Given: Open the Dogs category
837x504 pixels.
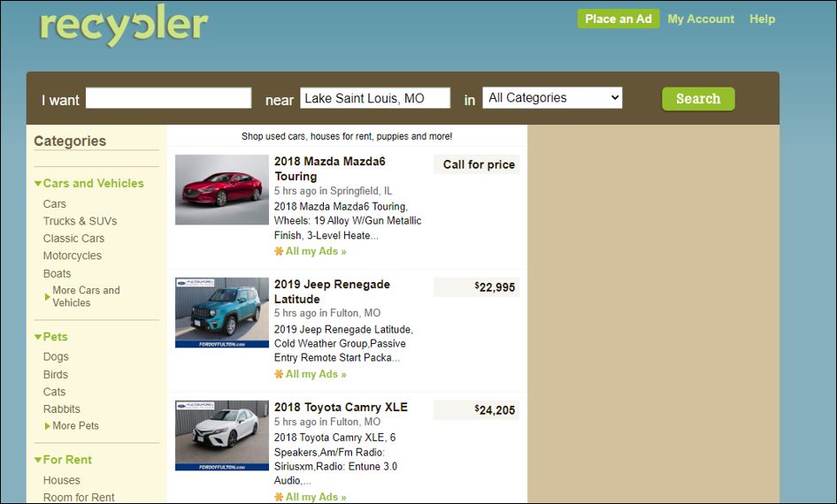Looking at the screenshot, I should 56,357.
